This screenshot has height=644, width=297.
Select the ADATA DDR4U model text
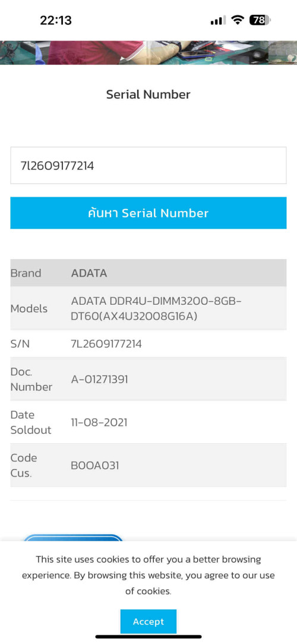(156, 308)
